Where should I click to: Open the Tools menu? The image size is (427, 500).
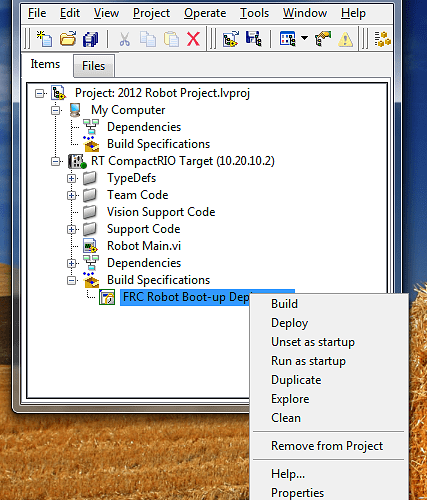tap(254, 13)
